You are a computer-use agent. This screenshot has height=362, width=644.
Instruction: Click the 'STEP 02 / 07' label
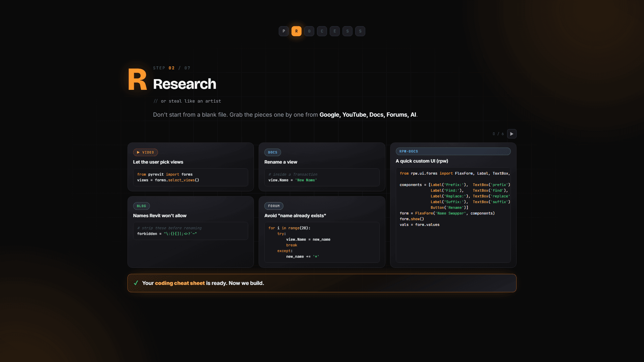pyautogui.click(x=172, y=68)
